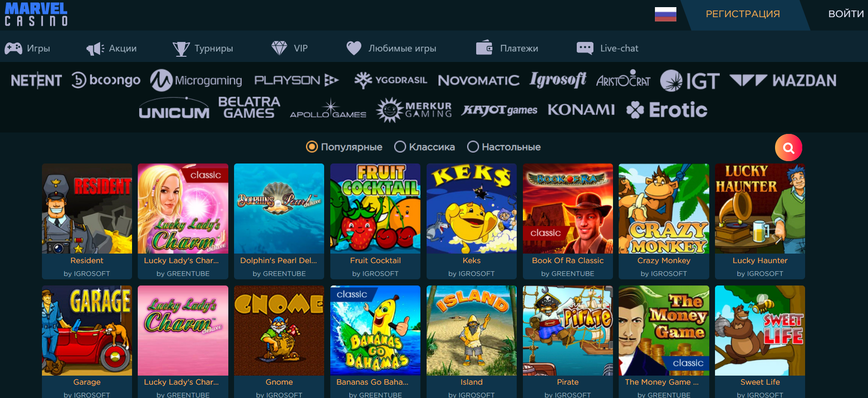Click the РЕГИСТРАЦИЯ button
This screenshot has height=398, width=868.
(x=743, y=14)
